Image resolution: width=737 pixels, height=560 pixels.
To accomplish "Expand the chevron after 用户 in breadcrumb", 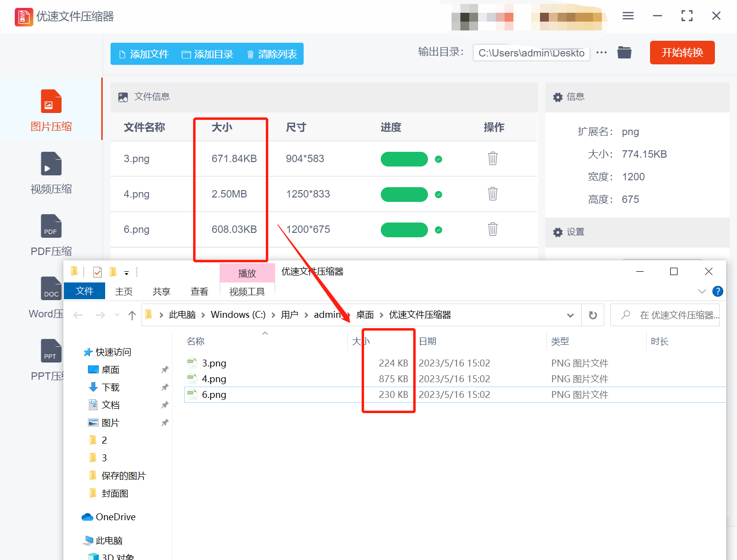I will tap(306, 315).
